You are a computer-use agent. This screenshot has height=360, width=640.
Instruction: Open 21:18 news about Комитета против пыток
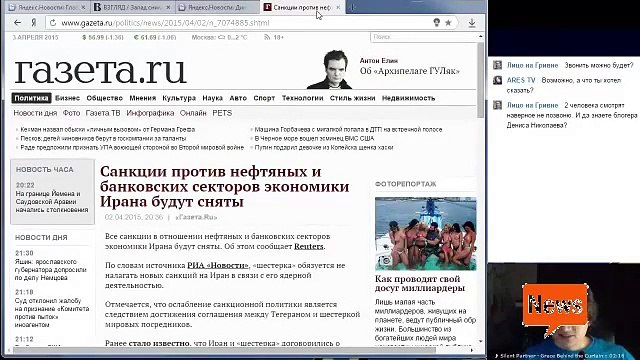pyautogui.click(x=52, y=312)
